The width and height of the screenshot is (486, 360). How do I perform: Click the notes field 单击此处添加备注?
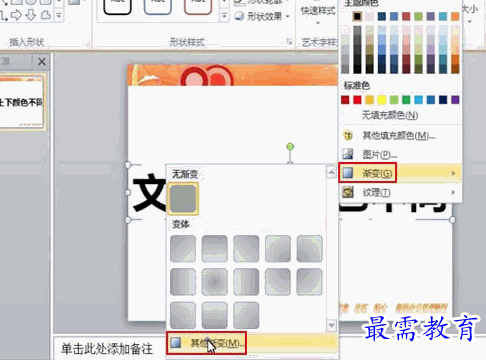[x=107, y=349]
